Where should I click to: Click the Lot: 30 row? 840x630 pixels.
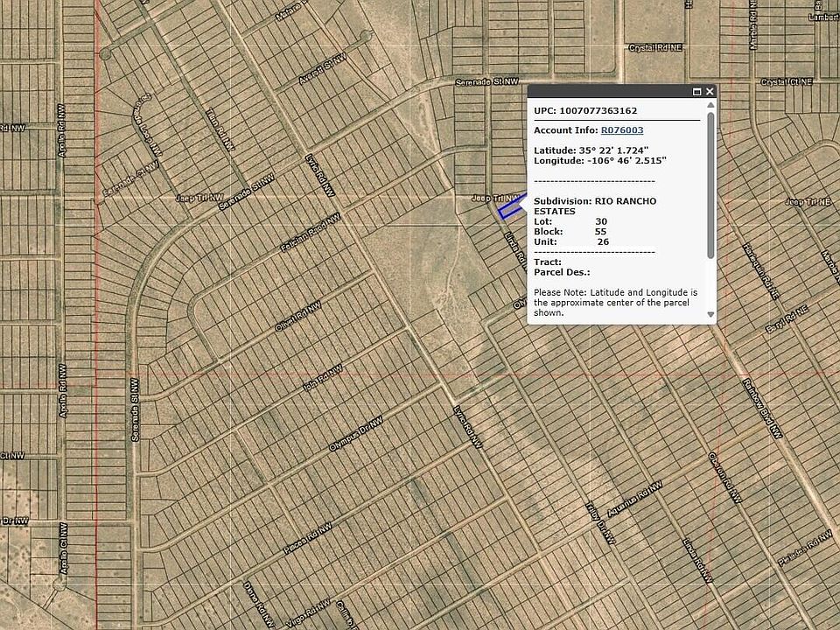pyautogui.click(x=570, y=221)
